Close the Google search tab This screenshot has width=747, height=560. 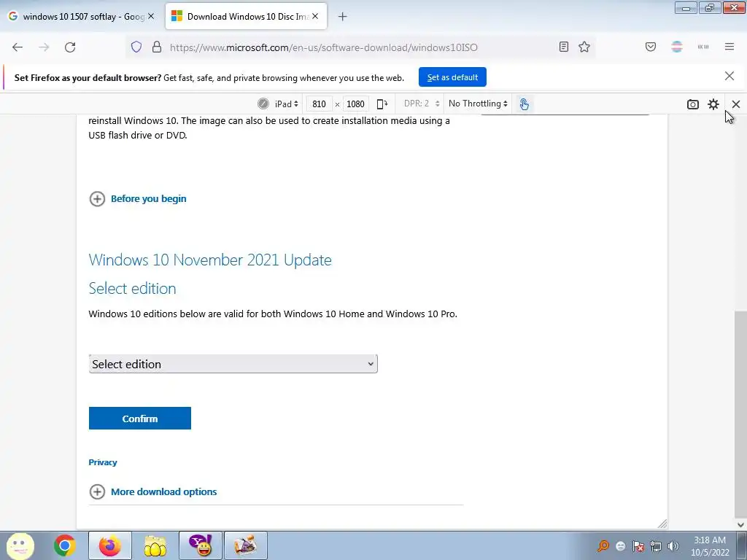click(151, 16)
